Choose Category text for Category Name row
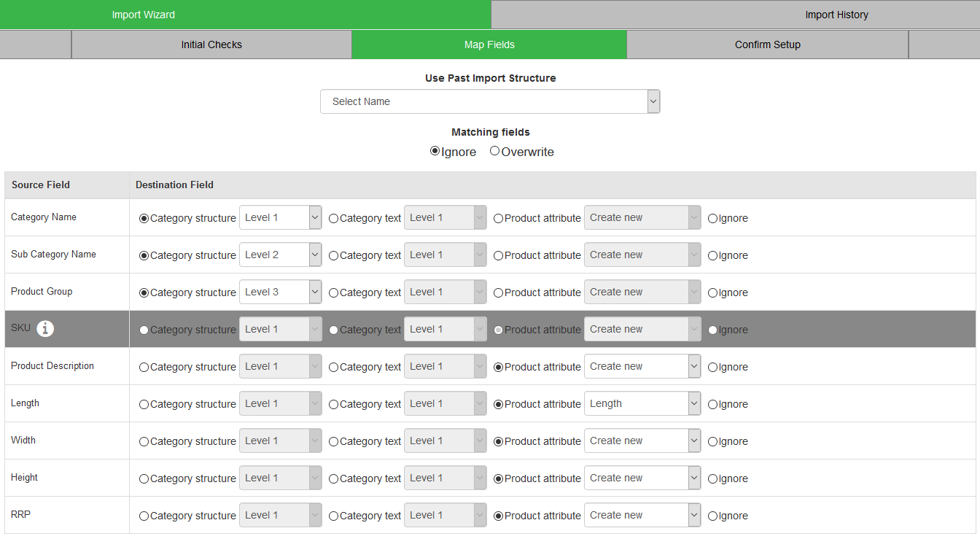This screenshot has width=980, height=539. [x=334, y=218]
